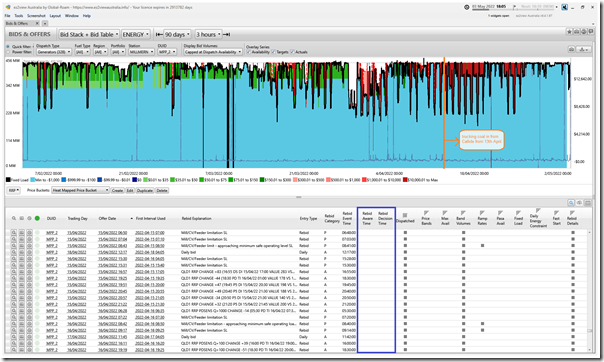Click the Min to -$1,000 light blue swatch

pos(33,179)
